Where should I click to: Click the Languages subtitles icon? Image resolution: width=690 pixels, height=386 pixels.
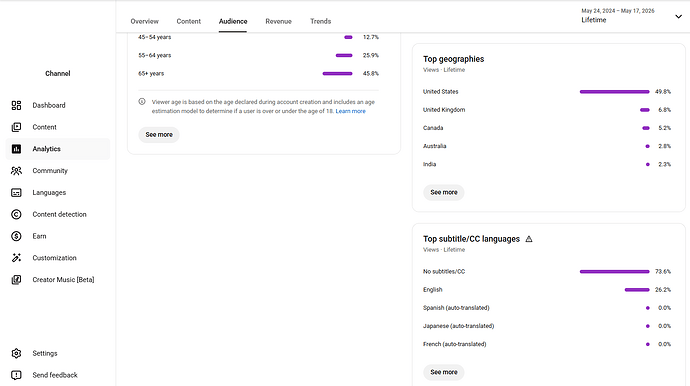pyautogui.click(x=16, y=192)
